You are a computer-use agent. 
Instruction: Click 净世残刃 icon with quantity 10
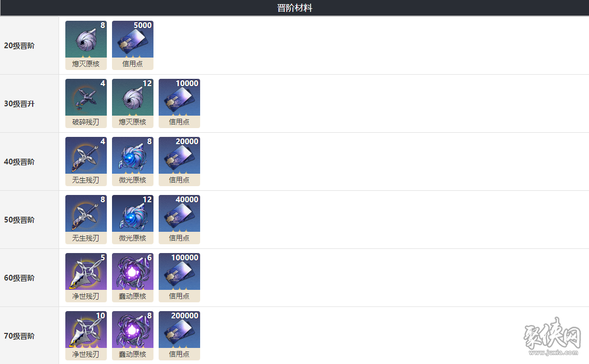[86, 336]
